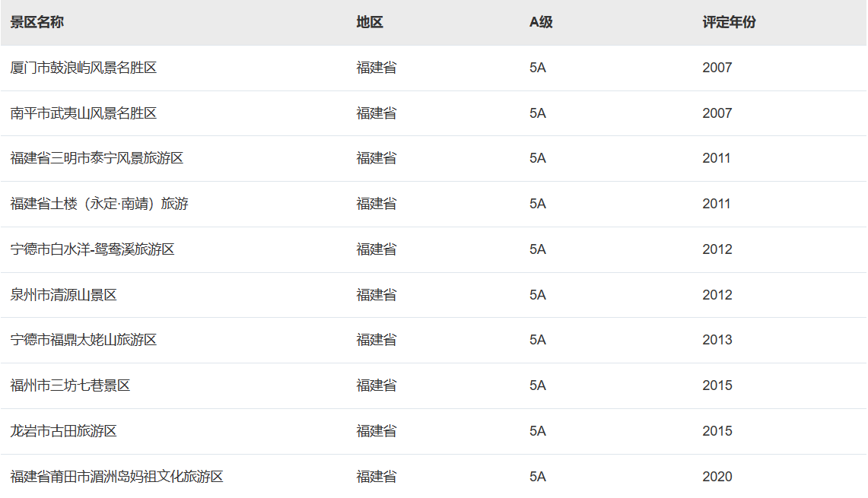Click the 景区名称 column header

(37, 22)
